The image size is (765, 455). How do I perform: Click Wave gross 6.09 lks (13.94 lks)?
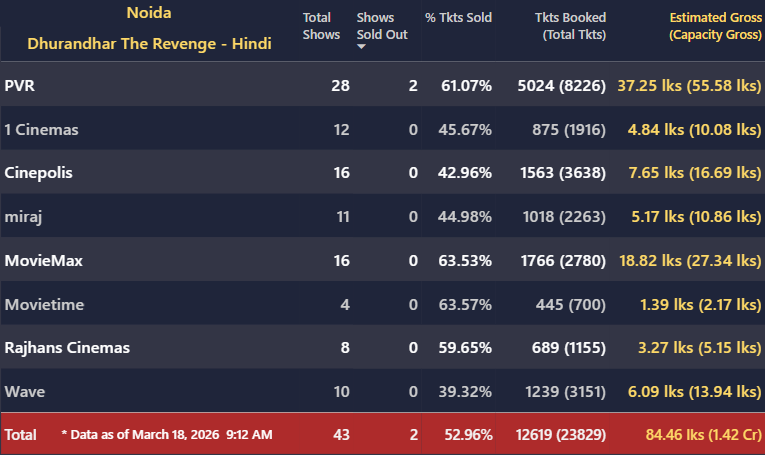coord(695,392)
